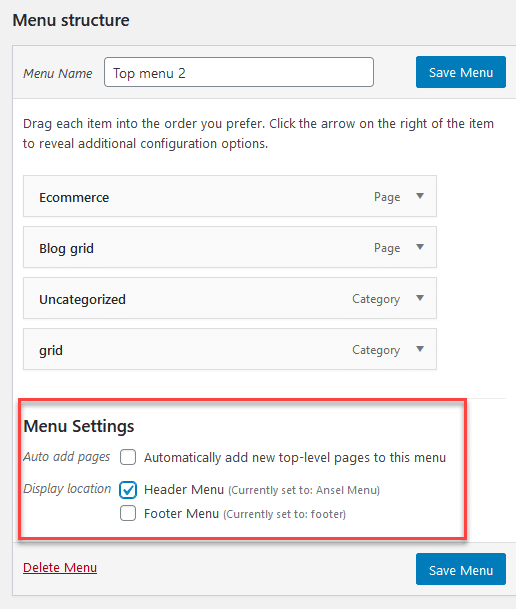The height and width of the screenshot is (609, 516).
Task: Click the 'Automatically add new top-level pages' label
Action: pos(295,458)
